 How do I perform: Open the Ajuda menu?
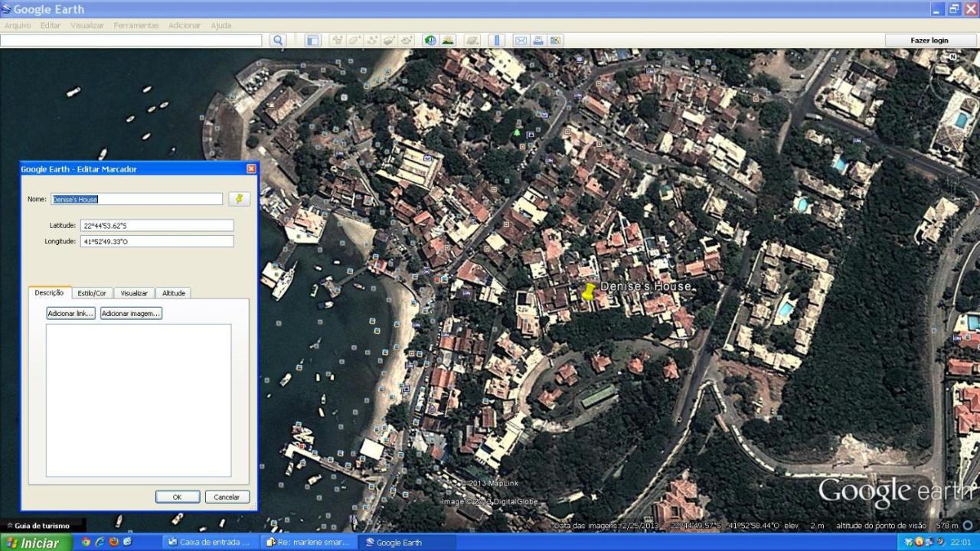pos(220,25)
